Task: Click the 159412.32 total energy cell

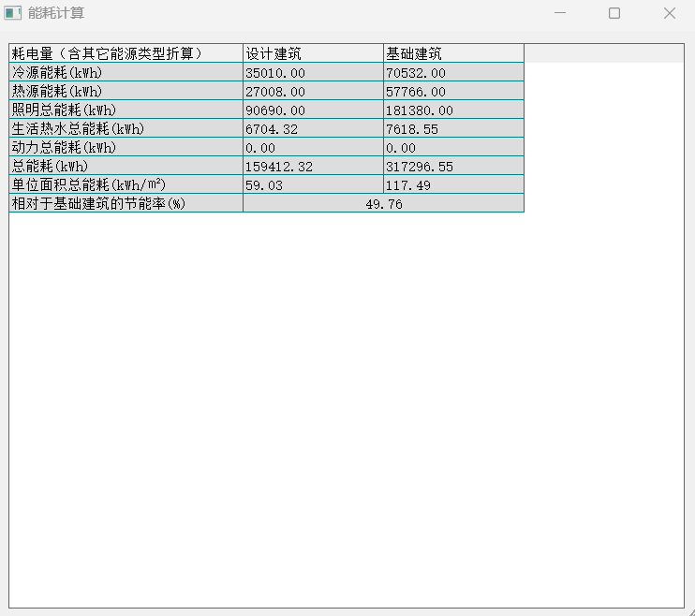Action: 313,166
